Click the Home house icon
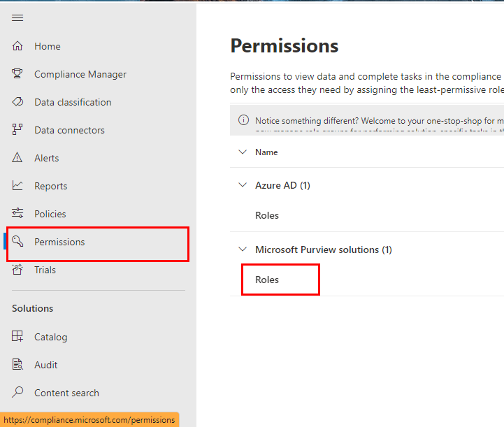The width and height of the screenshot is (504, 427). point(17,46)
